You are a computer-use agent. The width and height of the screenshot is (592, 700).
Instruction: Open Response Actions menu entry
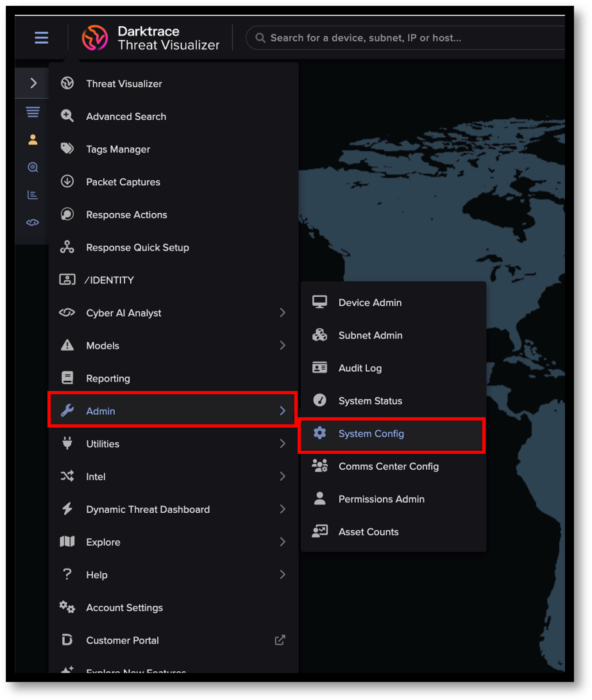coord(173,214)
